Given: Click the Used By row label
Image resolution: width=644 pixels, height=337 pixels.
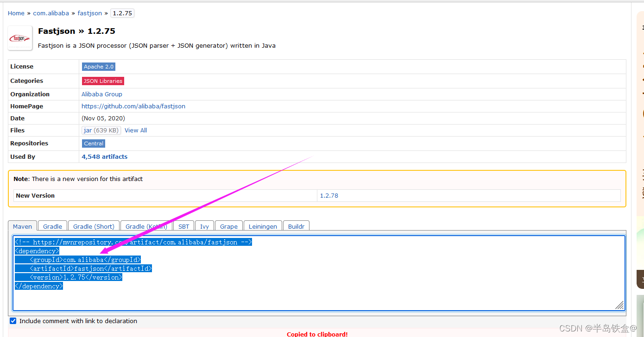Looking at the screenshot, I should [23, 156].
